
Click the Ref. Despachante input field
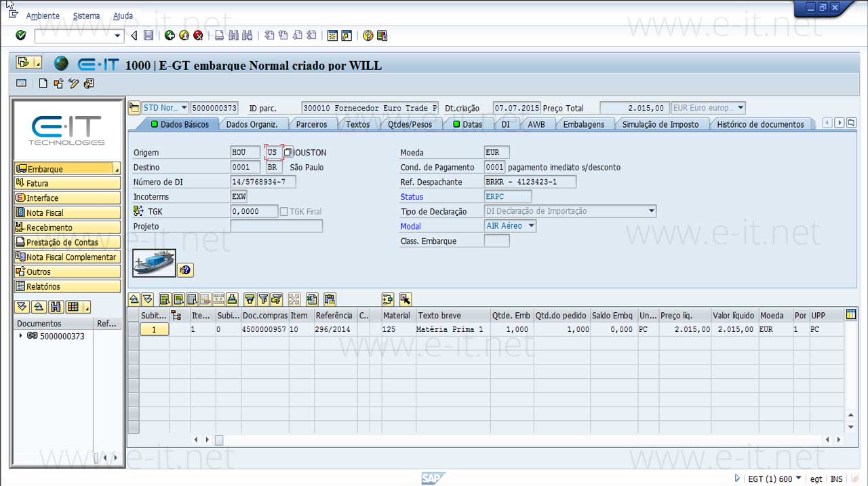[530, 182]
